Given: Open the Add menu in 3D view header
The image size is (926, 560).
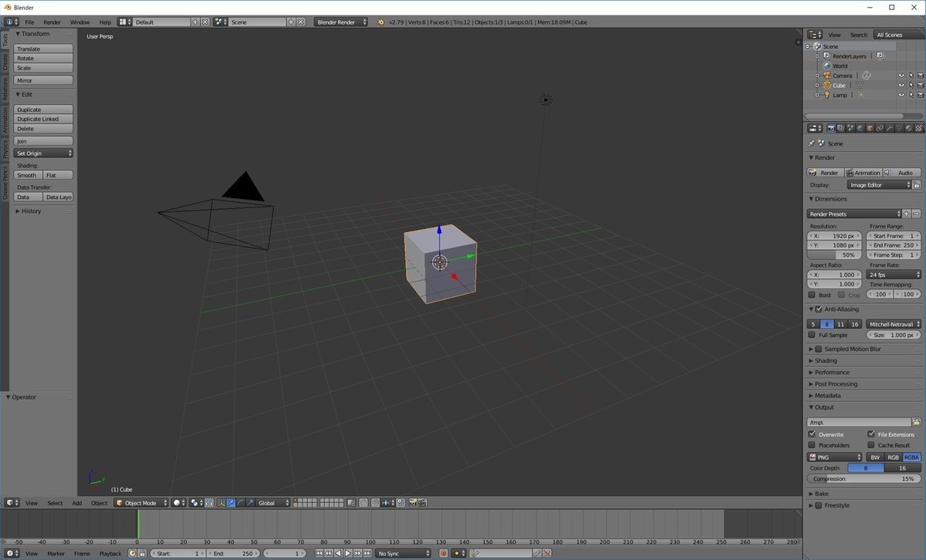Looking at the screenshot, I should pos(77,503).
